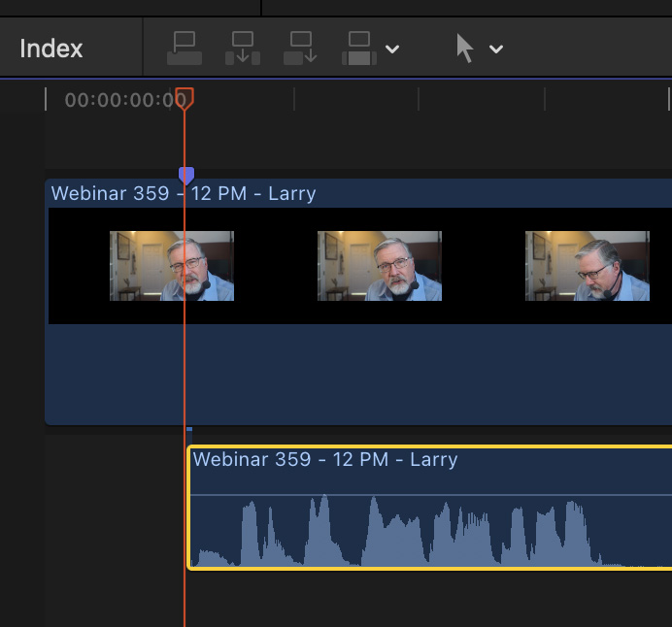This screenshot has height=627, width=672.
Task: Click the Connect clip to storyline icon
Action: point(185,48)
